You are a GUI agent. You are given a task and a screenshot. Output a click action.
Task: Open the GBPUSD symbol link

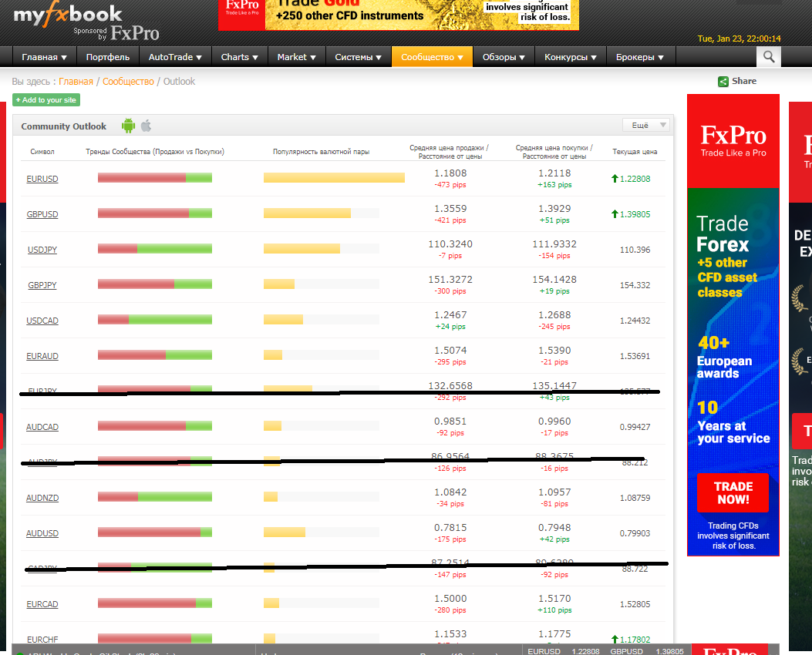(42, 214)
